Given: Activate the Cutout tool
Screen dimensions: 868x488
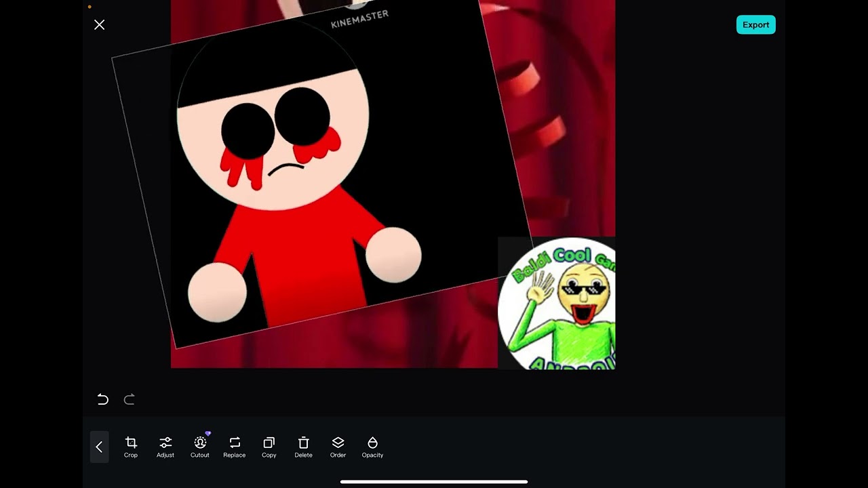Looking at the screenshot, I should 200,447.
